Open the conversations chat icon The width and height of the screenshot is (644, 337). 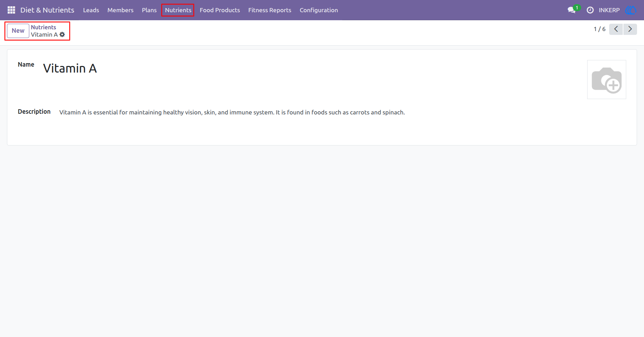click(x=572, y=10)
